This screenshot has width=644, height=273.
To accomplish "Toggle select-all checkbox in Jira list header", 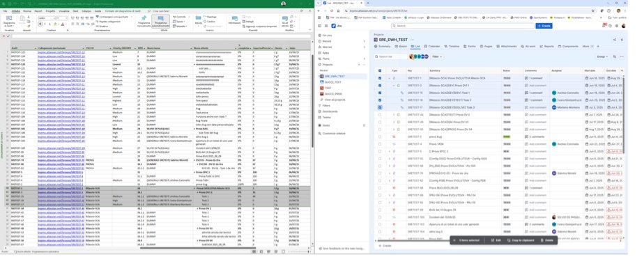I will 379,70.
